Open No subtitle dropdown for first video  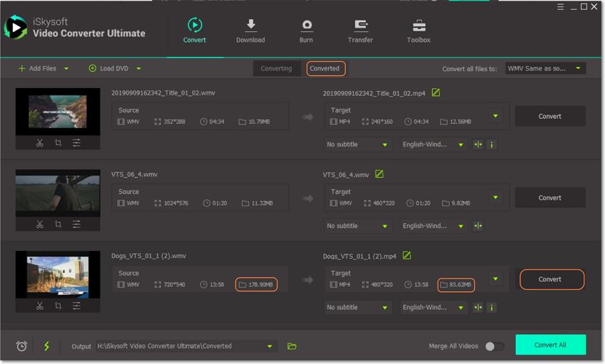coord(357,144)
